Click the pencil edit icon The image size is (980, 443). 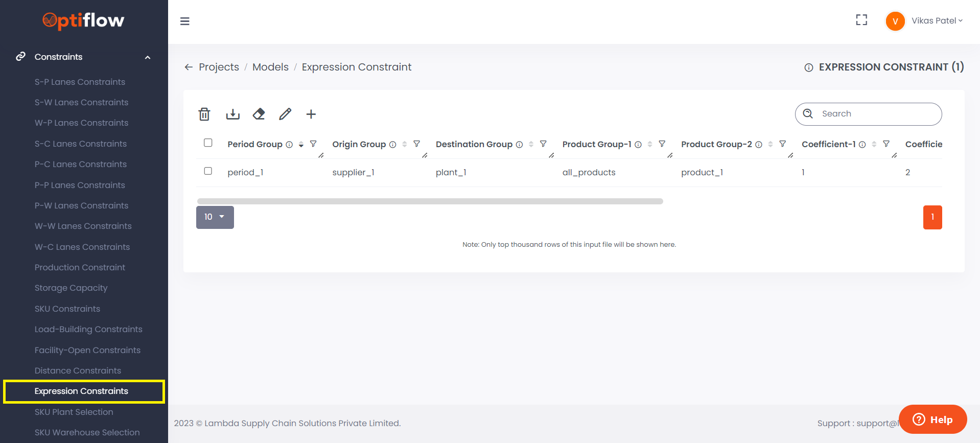click(285, 114)
